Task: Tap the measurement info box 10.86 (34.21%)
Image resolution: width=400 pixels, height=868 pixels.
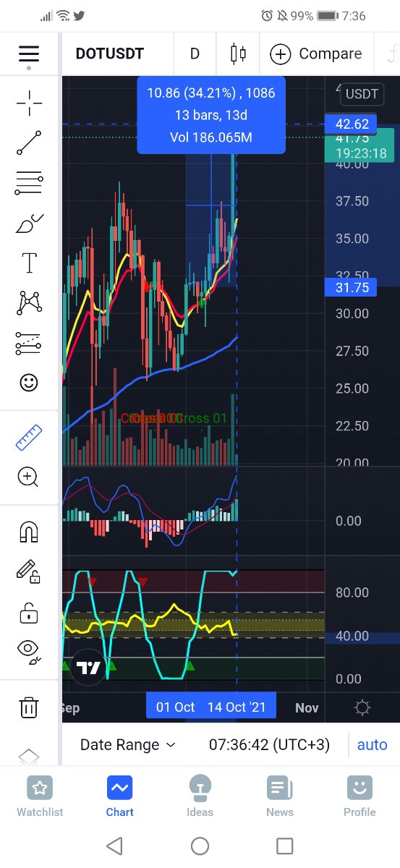Action: tap(211, 115)
